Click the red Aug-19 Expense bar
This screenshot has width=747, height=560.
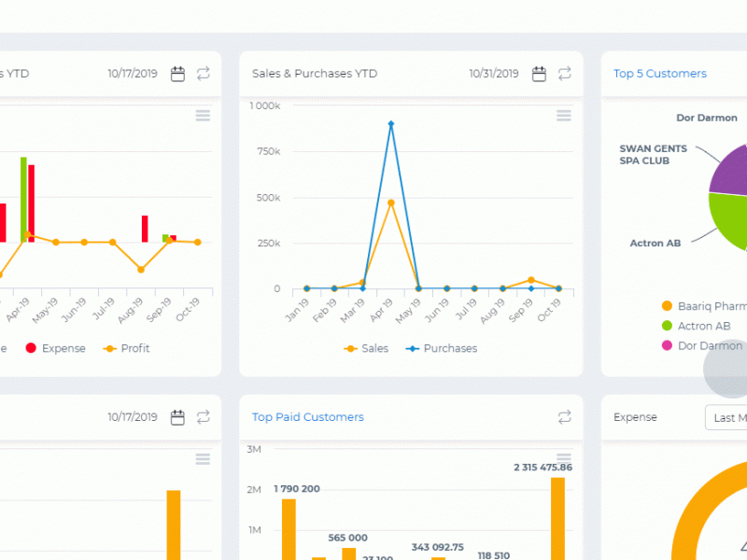(x=145, y=229)
